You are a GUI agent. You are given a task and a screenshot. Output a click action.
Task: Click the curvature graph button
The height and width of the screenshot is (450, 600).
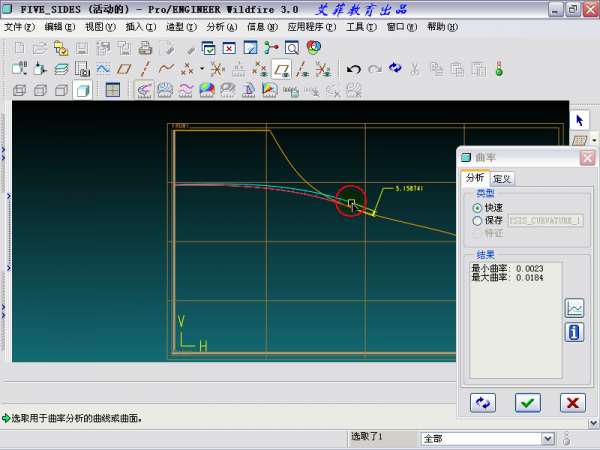tap(574, 308)
